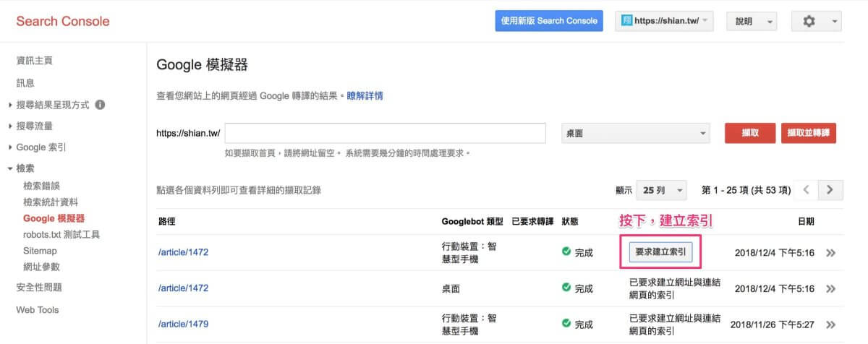Expand 搜尋流量 in the sidebar
Screen dimensions: 868x344
click(x=34, y=126)
